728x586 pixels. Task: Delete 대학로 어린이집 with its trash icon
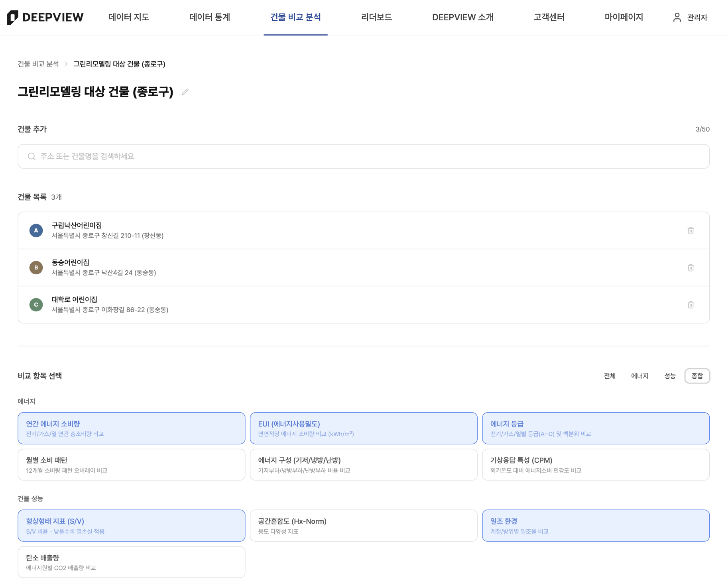click(x=691, y=305)
